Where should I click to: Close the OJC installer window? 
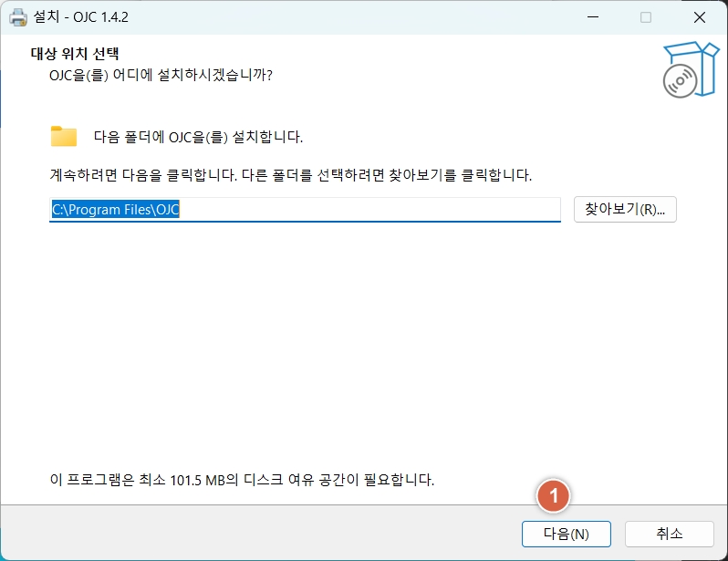[x=700, y=17]
